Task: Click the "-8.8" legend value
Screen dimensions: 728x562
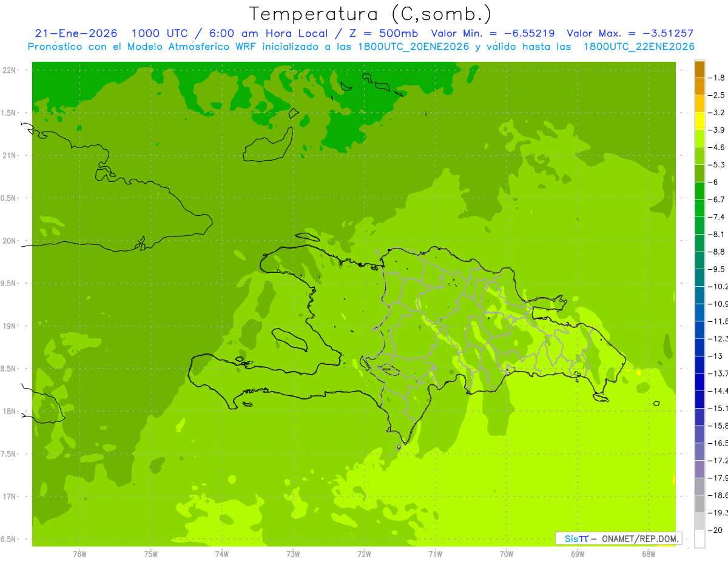Action: pos(716,252)
